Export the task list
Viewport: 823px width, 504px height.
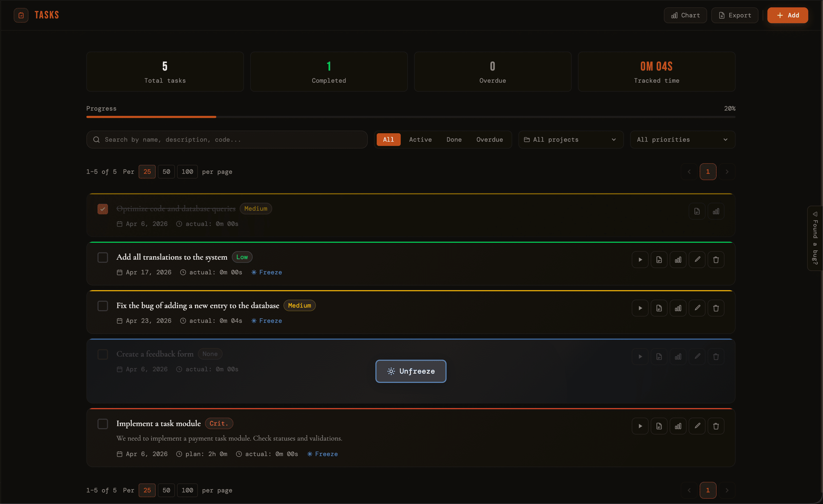tap(734, 15)
